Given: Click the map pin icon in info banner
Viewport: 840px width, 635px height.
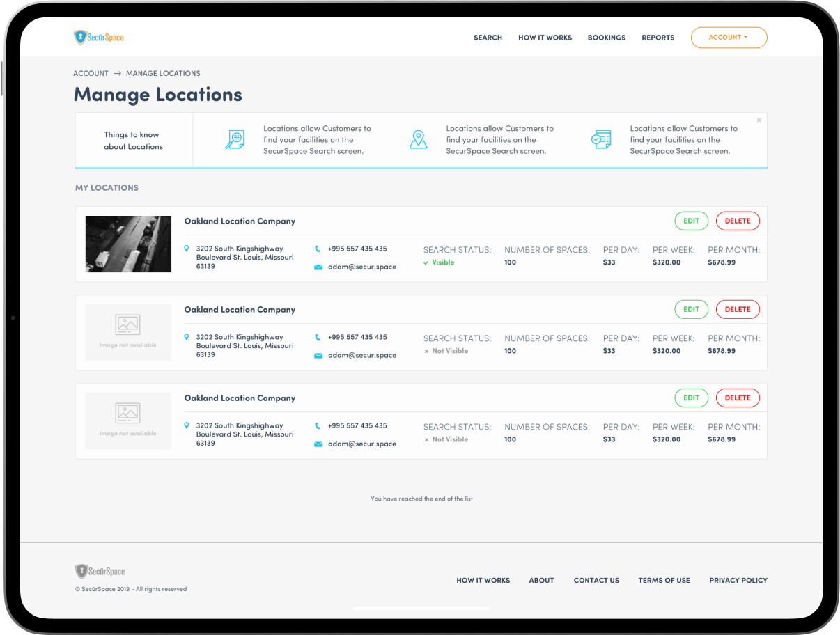Looking at the screenshot, I should pyautogui.click(x=418, y=139).
